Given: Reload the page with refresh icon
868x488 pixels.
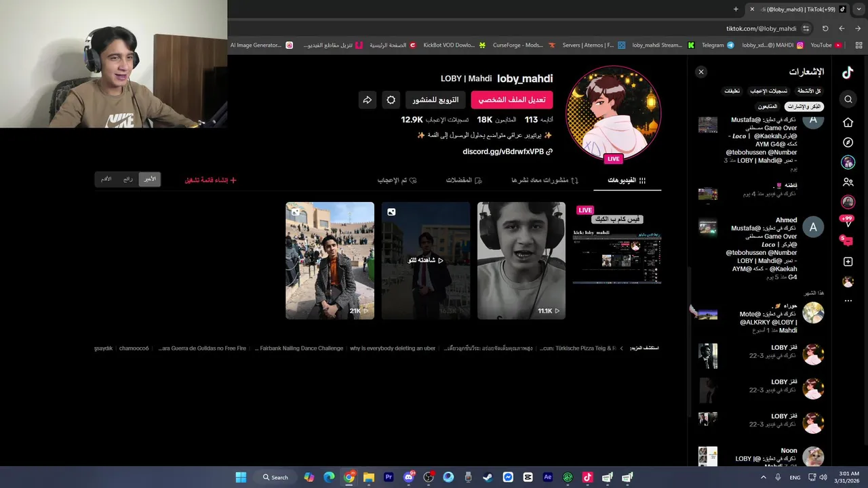Looking at the screenshot, I should pos(825,28).
